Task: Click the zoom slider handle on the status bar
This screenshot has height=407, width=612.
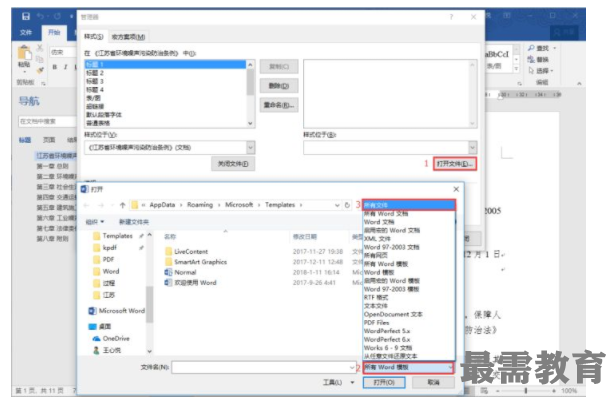Action: (x=526, y=390)
